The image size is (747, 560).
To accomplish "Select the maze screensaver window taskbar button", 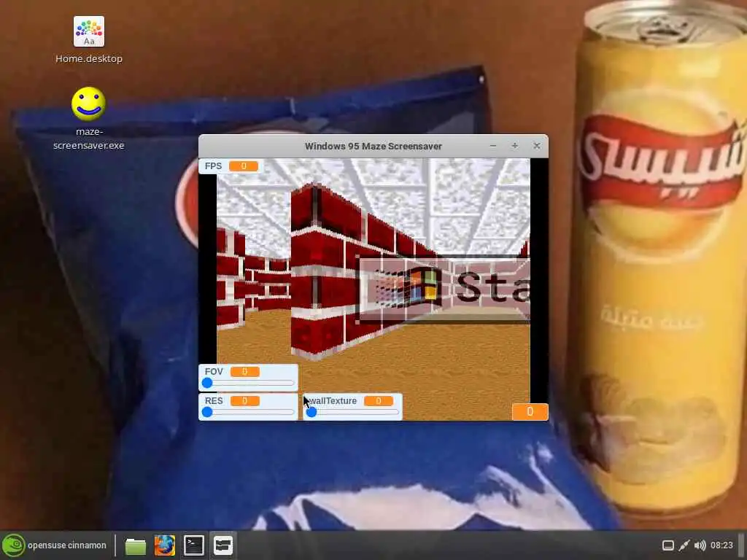I will pyautogui.click(x=223, y=545).
